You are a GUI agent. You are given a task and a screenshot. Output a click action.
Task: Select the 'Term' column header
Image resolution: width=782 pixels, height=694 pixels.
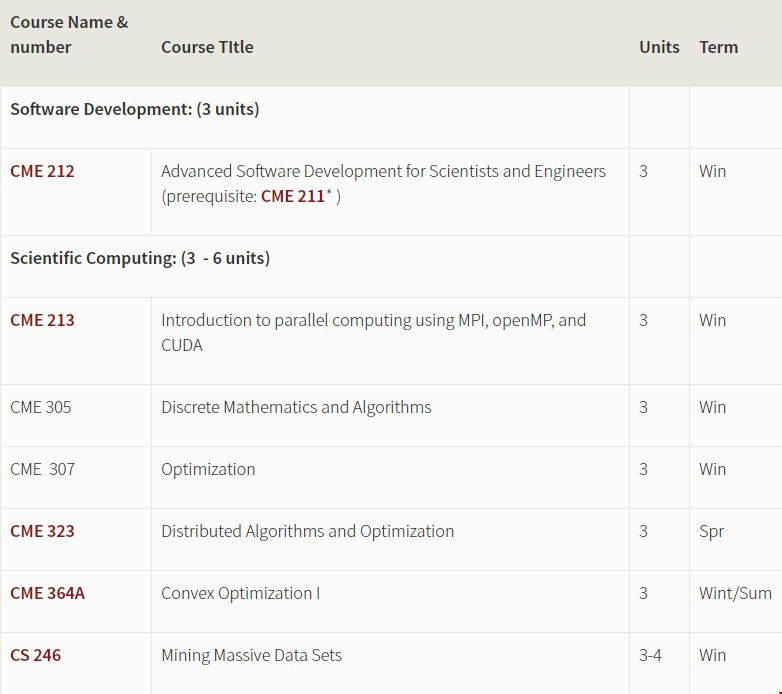click(718, 47)
